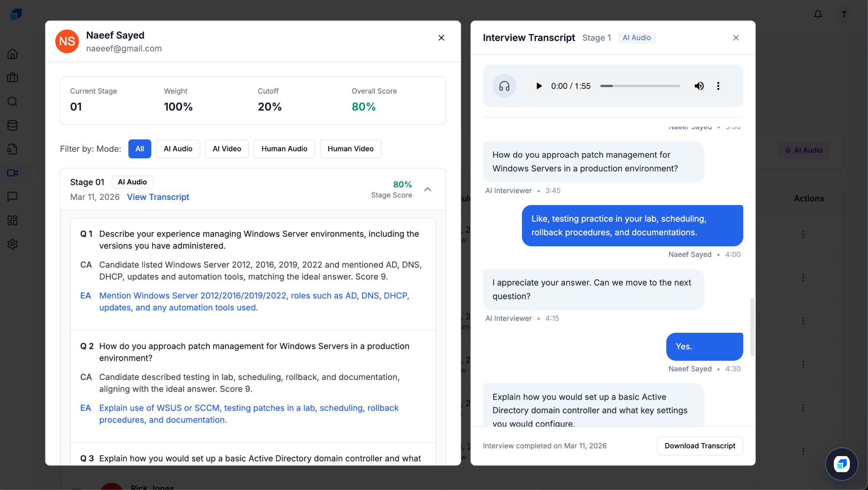This screenshot has width=868, height=490.
Task: Filter by AI Audio mode
Action: click(x=178, y=149)
